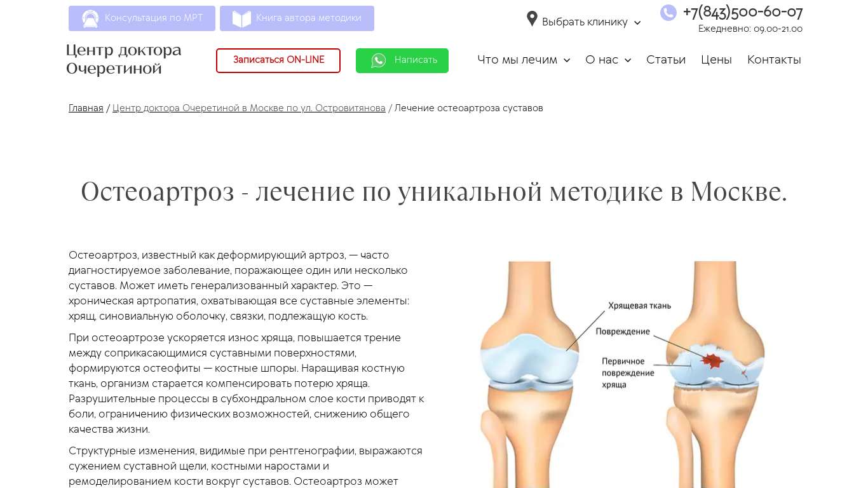Follow the Главная breadcrumb link

click(x=86, y=109)
